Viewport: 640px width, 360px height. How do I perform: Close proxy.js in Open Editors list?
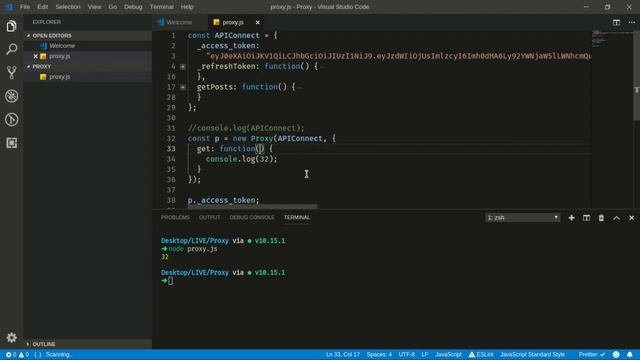coord(36,56)
